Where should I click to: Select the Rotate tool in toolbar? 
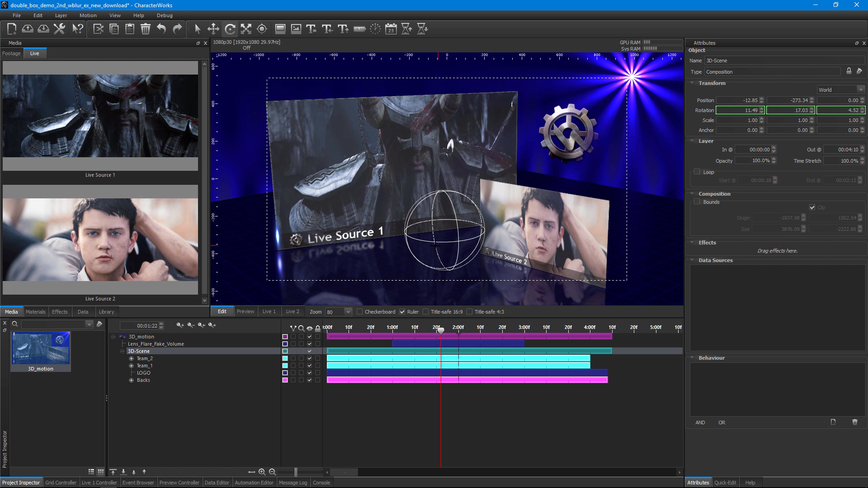pos(230,29)
